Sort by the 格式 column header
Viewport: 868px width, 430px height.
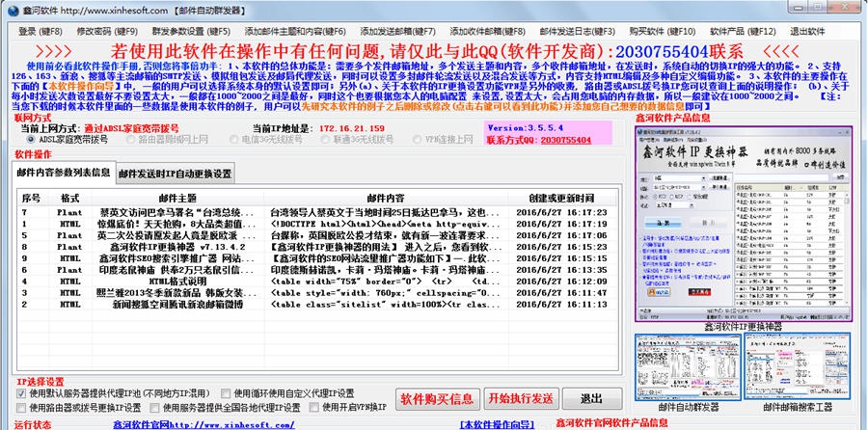coord(69,198)
